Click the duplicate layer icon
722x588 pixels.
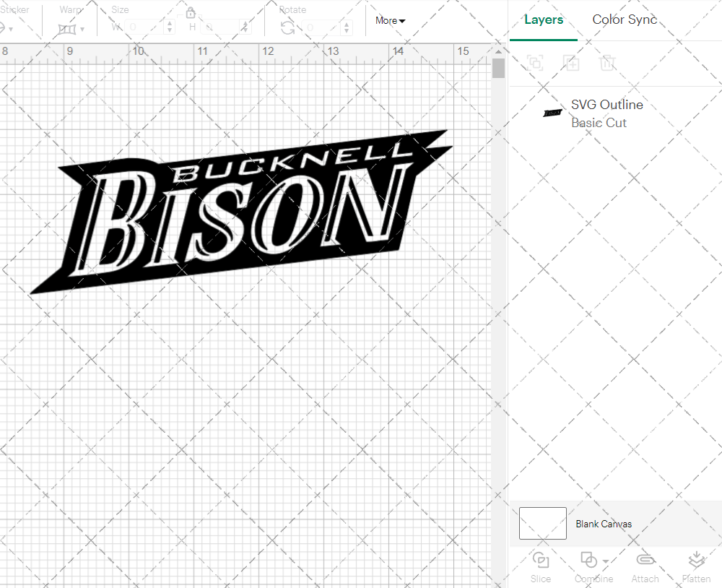tap(571, 63)
